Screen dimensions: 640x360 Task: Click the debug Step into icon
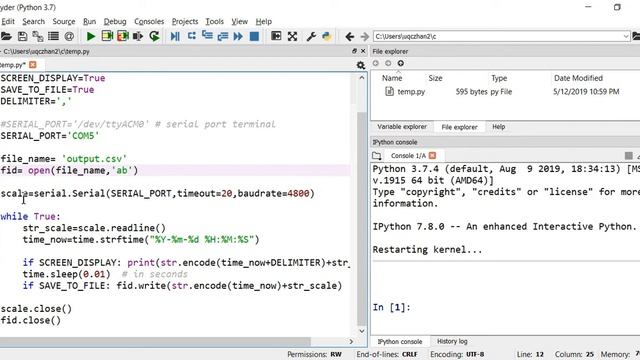tap(207, 36)
